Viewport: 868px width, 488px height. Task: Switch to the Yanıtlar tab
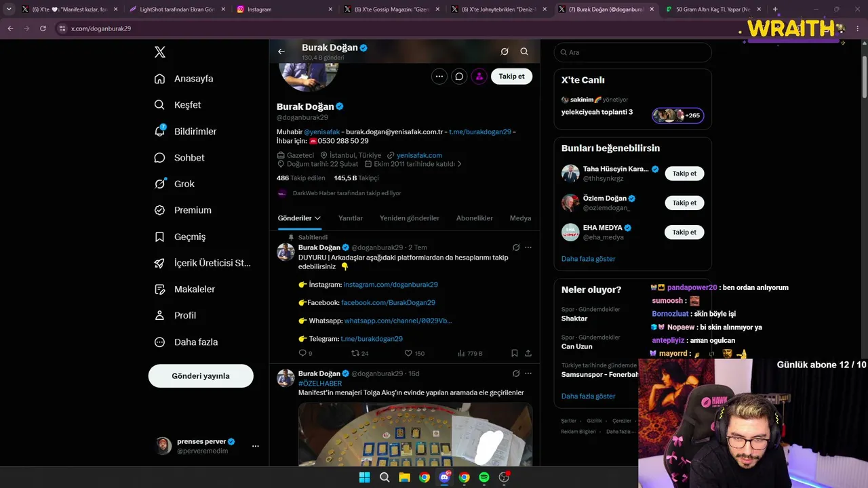click(x=351, y=218)
